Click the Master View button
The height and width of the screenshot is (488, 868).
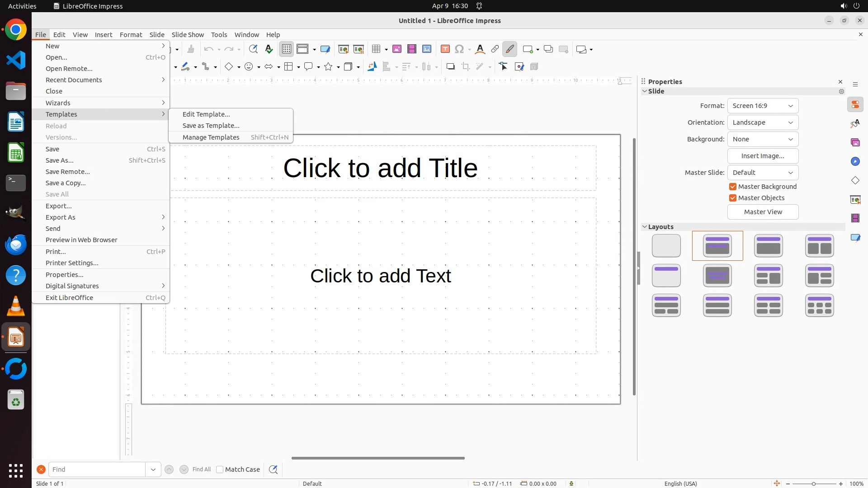[763, 212]
